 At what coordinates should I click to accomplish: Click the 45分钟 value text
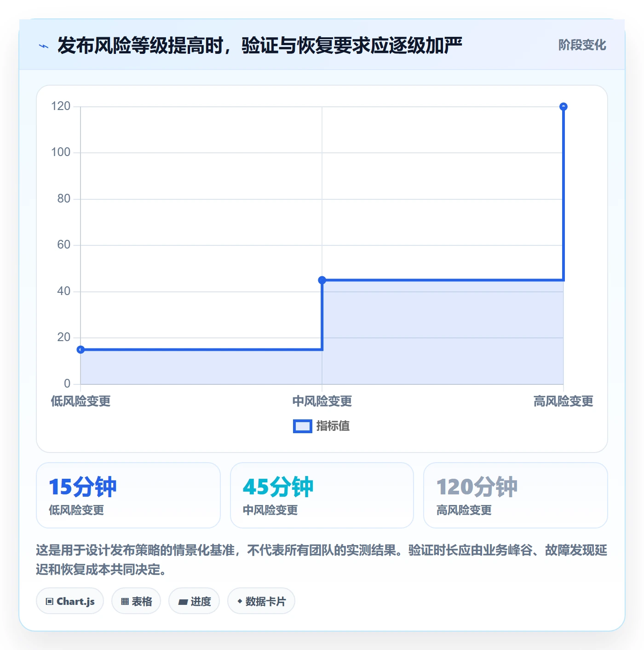[278, 487]
